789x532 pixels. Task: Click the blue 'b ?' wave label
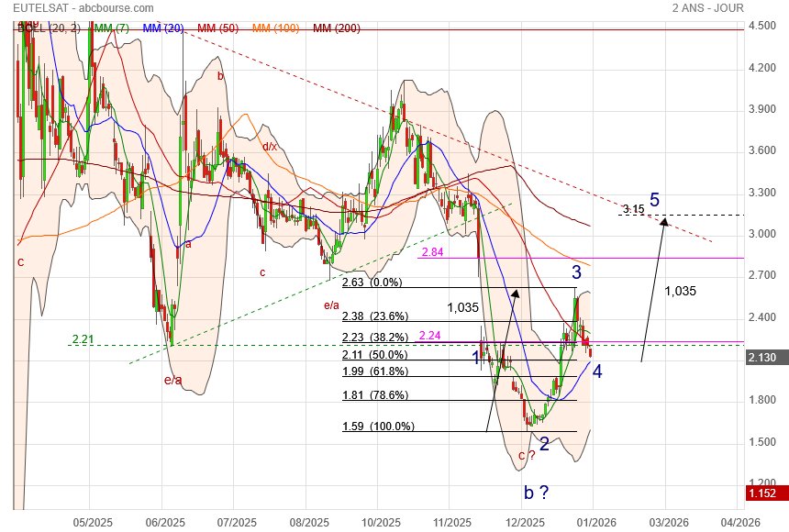(x=537, y=493)
